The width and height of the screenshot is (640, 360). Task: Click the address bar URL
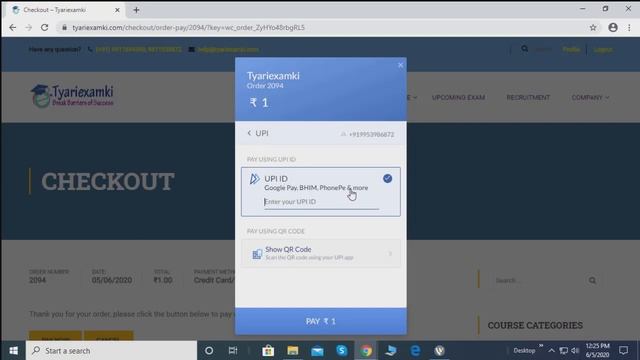pos(189,27)
